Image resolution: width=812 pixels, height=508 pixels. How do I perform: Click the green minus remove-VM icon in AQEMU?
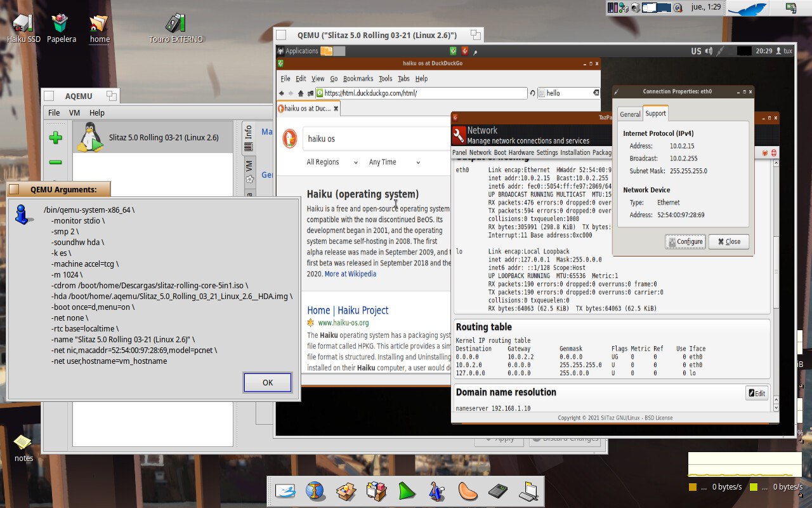(56, 163)
